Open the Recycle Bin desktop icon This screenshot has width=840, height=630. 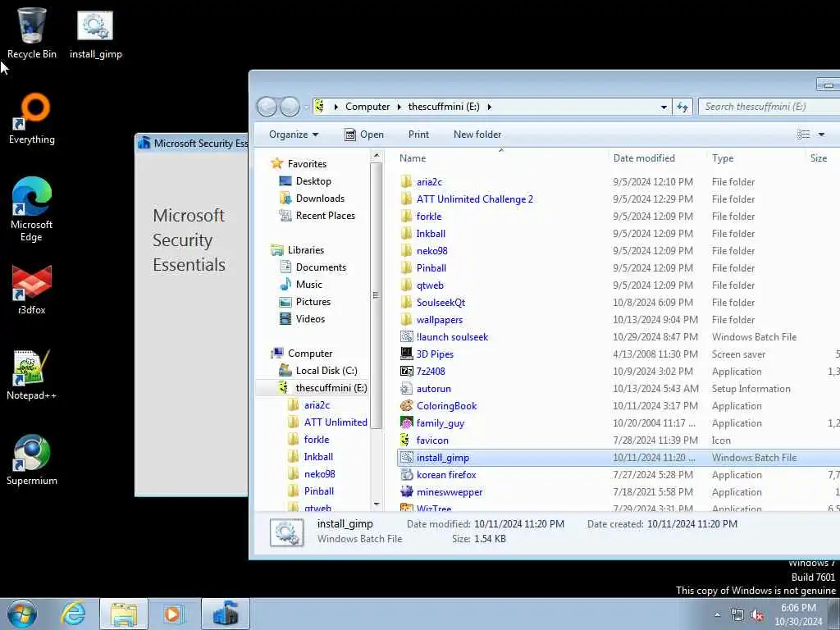coord(32,33)
